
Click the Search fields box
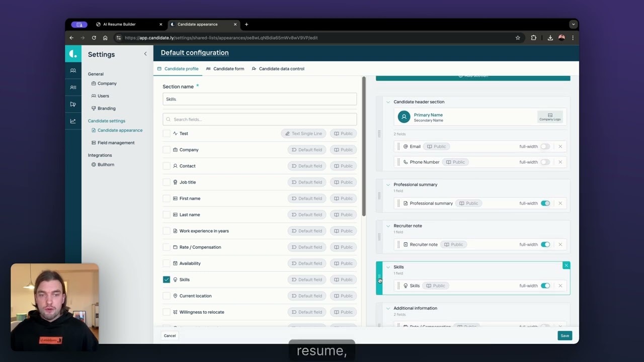pos(260,119)
